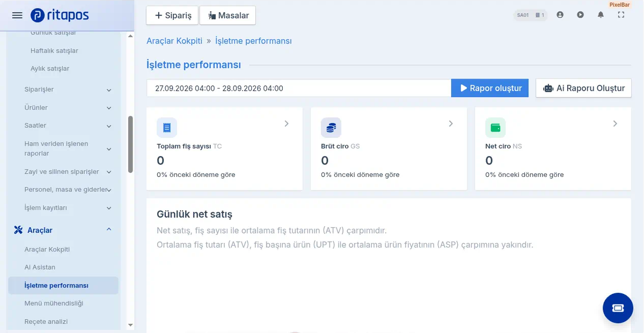Toggle fullscreen icon in header
644x333 pixels.
pyautogui.click(x=621, y=15)
